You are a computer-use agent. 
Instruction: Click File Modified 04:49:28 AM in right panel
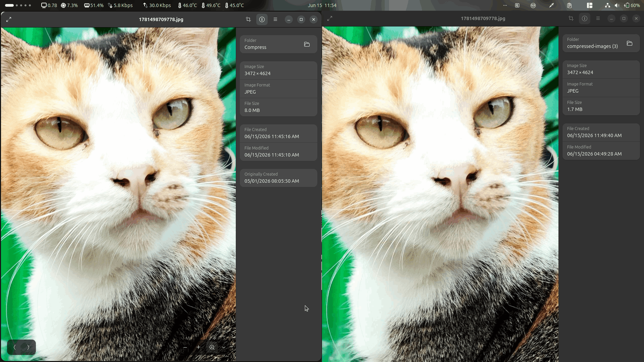coord(601,151)
